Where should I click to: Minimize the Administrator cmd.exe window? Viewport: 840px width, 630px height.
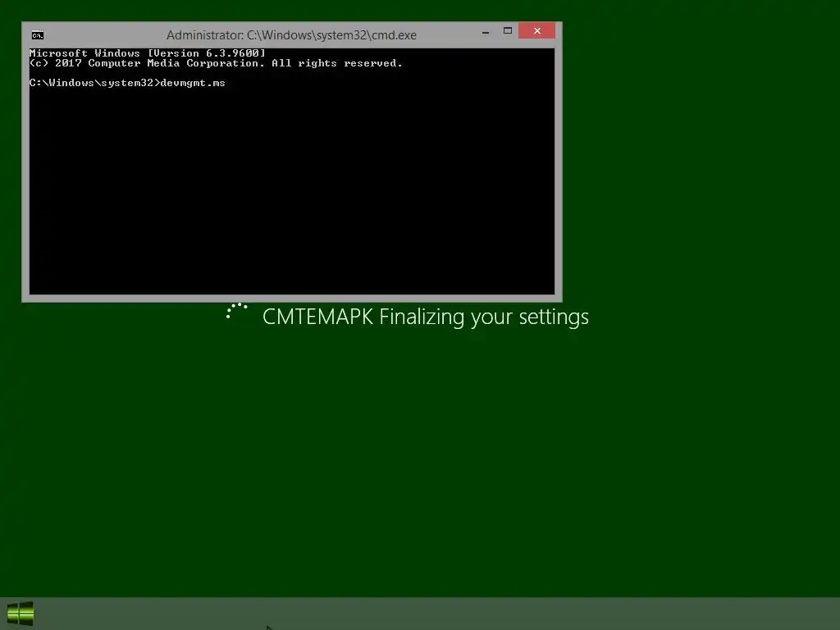tap(486, 32)
